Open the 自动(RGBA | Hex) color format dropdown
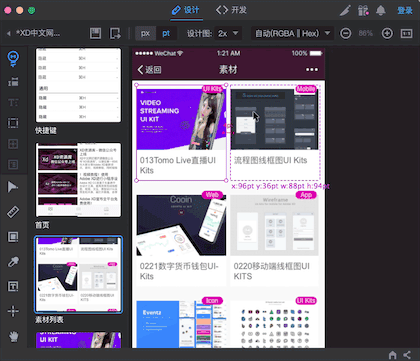The height and width of the screenshot is (361, 420). coord(292,33)
